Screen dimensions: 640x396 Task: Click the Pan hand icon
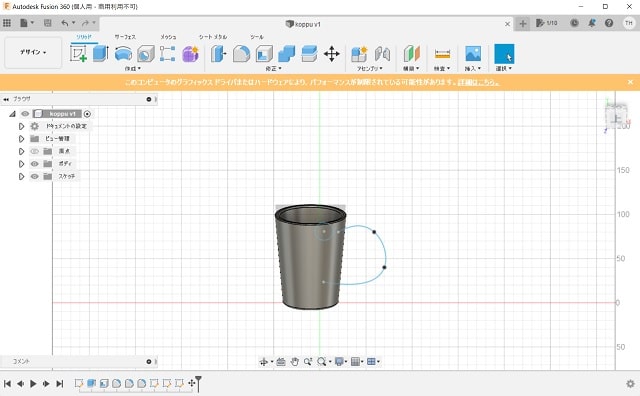[294, 362]
